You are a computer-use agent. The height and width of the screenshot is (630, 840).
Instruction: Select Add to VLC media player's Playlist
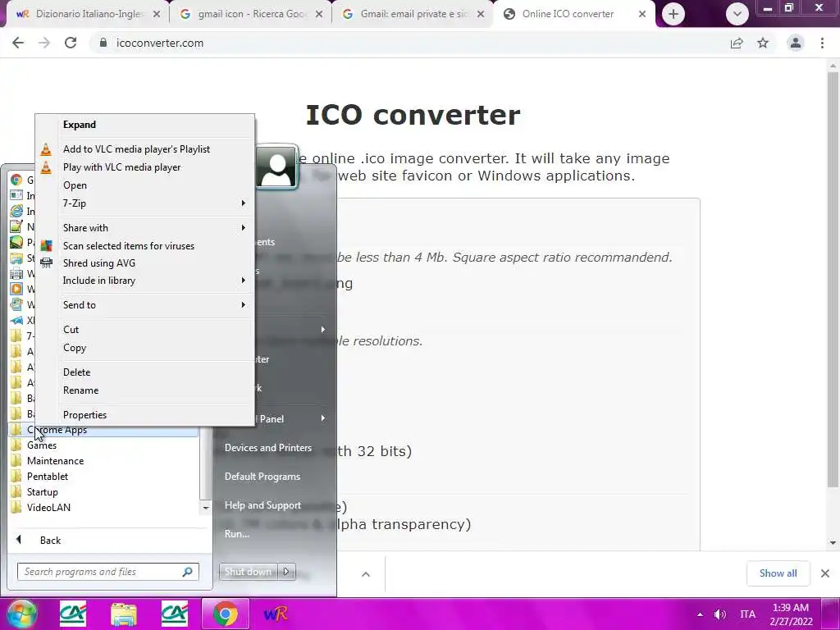point(136,149)
